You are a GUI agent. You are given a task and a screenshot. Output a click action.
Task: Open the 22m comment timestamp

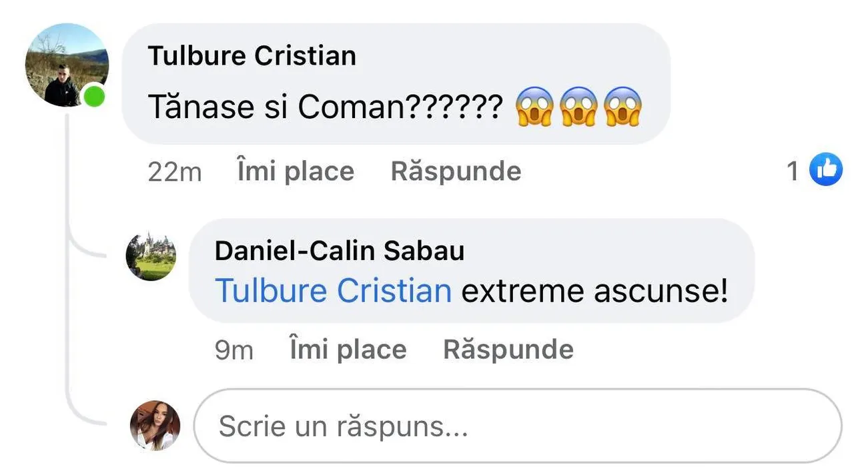[174, 172]
